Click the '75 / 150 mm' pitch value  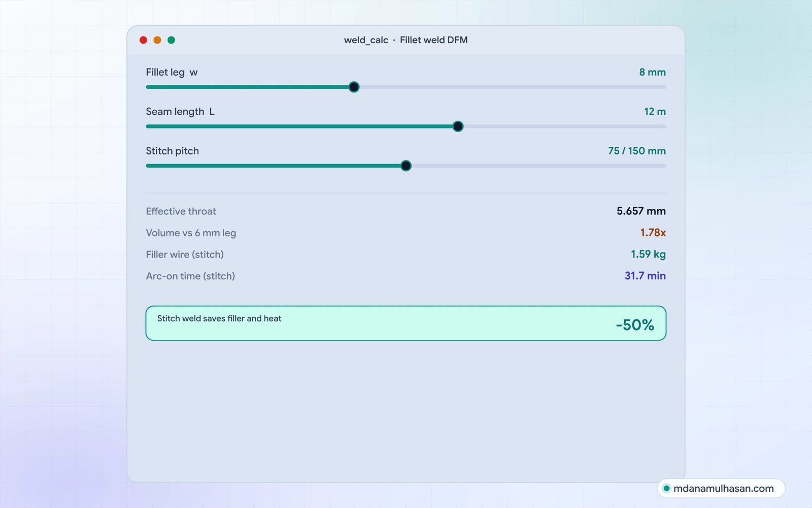coord(637,151)
